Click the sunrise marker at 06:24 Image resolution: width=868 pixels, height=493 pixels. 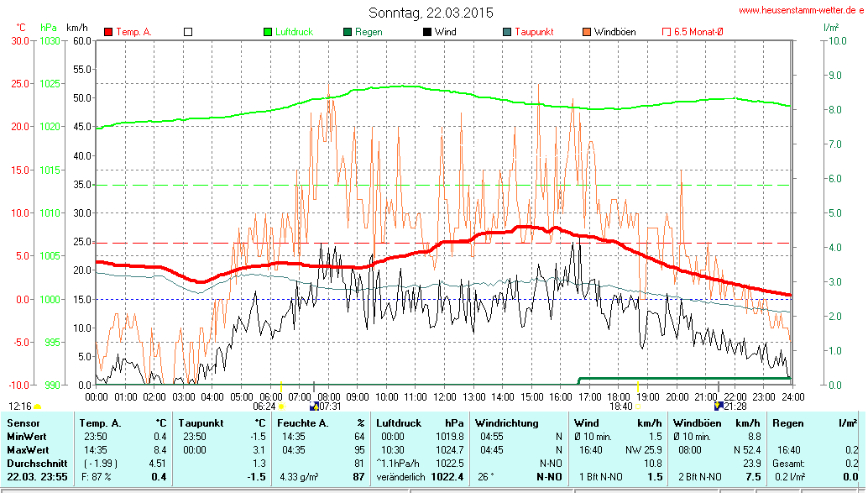[281, 406]
